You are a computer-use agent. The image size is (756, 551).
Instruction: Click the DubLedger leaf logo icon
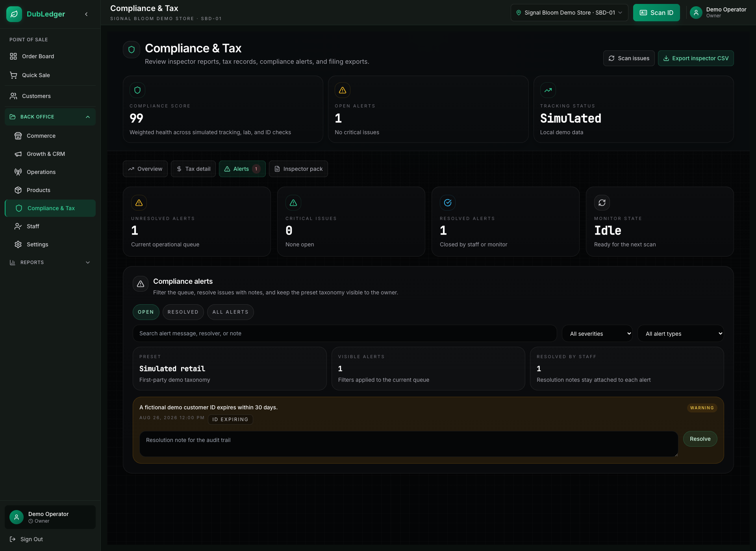(14, 14)
